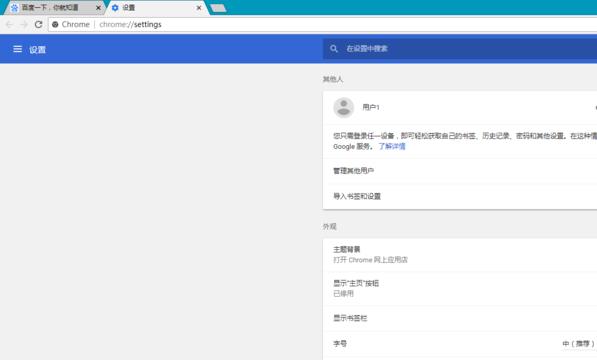Screen dimensions: 597x360
Task: Close the 设置 tab
Action: pos(199,8)
